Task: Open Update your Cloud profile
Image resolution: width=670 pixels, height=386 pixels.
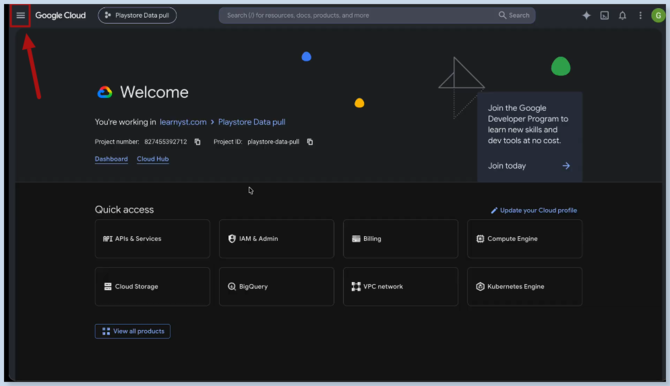Action: pyautogui.click(x=534, y=210)
